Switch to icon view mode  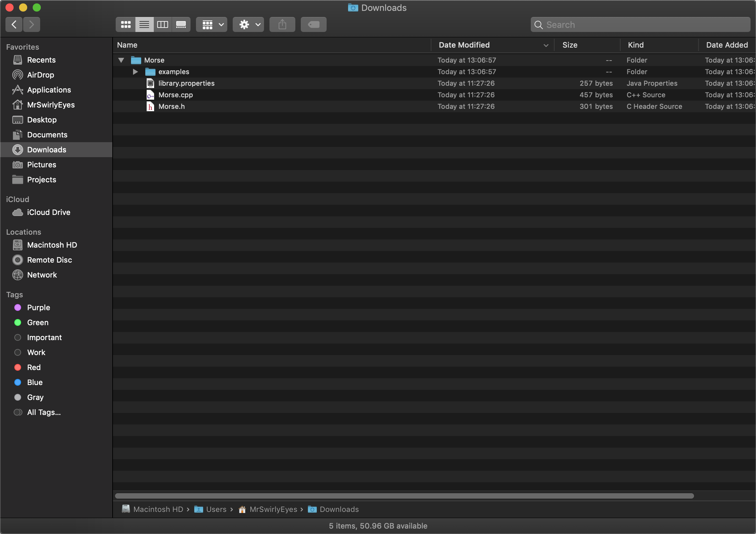point(126,24)
